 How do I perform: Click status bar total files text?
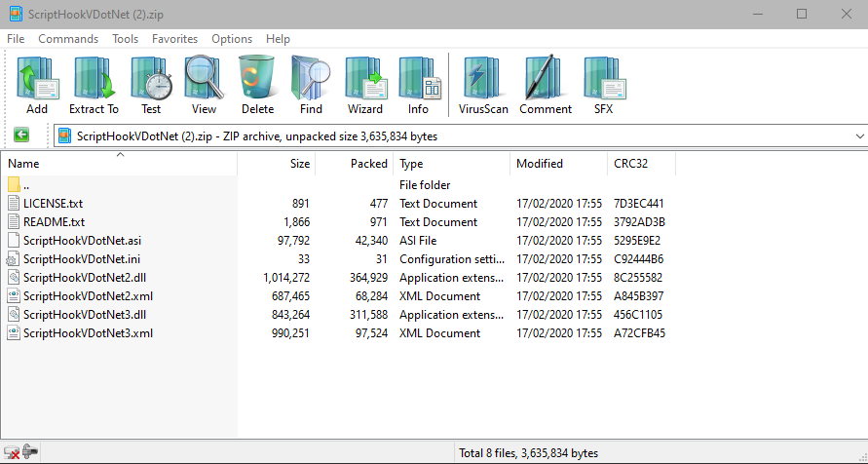click(x=529, y=453)
